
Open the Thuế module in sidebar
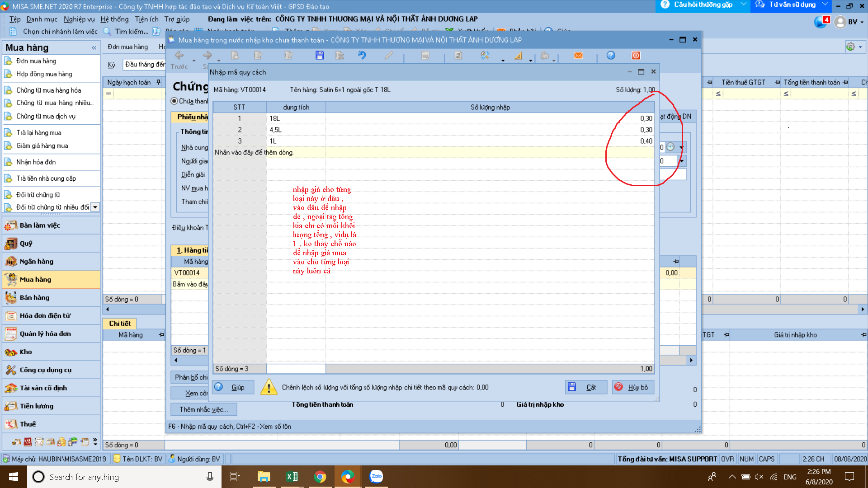point(51,424)
